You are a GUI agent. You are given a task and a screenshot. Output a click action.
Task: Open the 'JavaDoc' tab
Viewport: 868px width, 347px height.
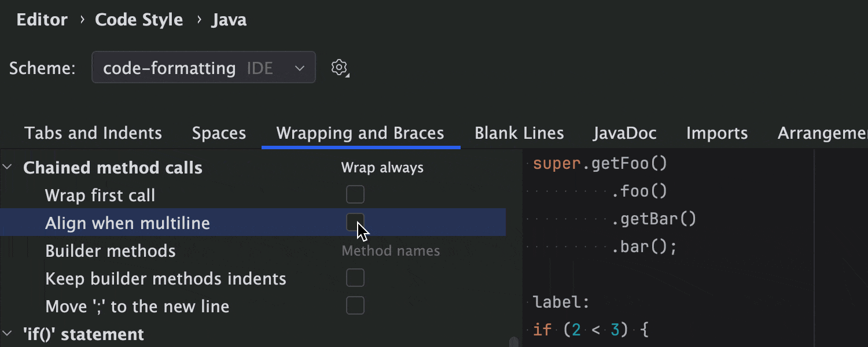(x=625, y=133)
